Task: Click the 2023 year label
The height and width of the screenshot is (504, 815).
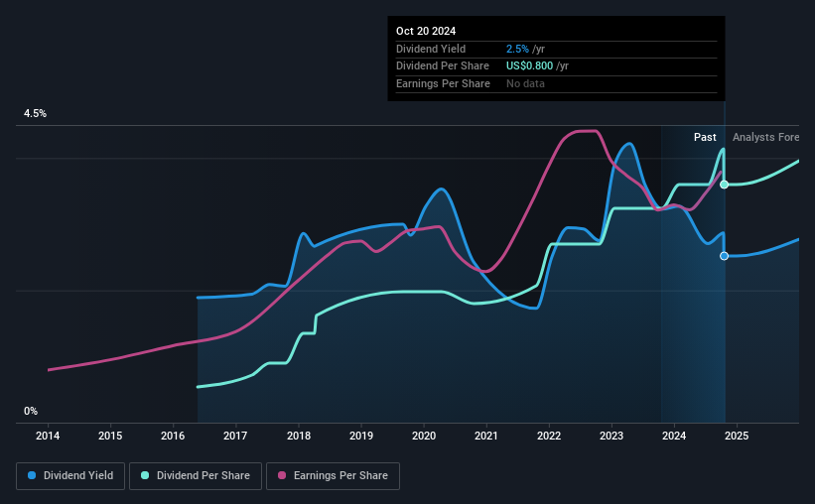Action: tap(611, 436)
